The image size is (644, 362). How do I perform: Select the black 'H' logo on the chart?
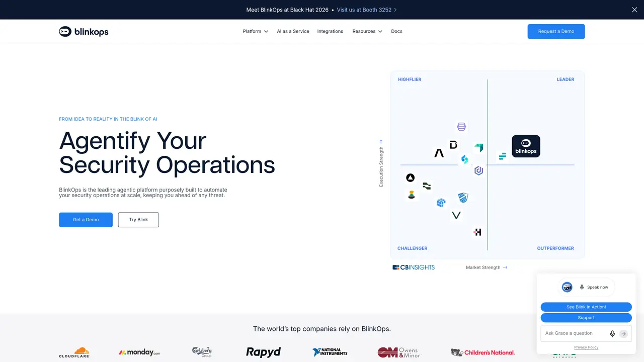(477, 232)
